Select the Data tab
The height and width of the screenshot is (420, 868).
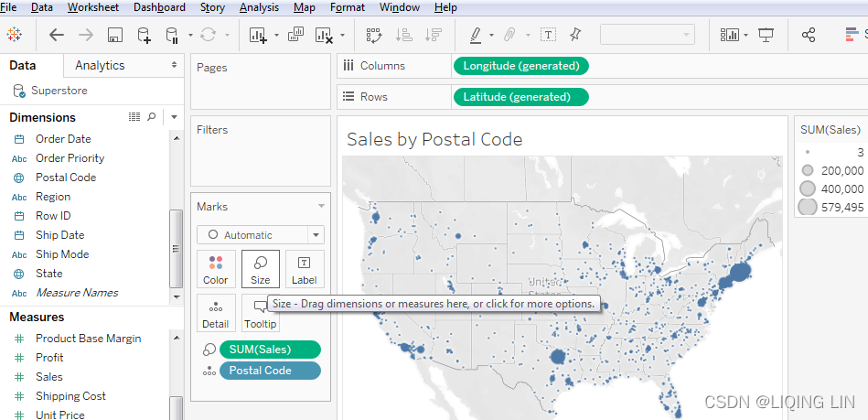23,65
